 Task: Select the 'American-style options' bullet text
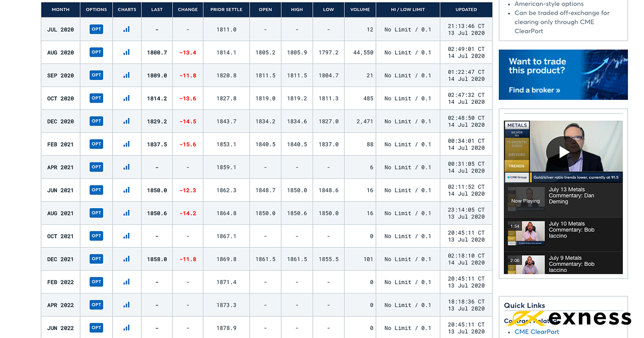(549, 4)
